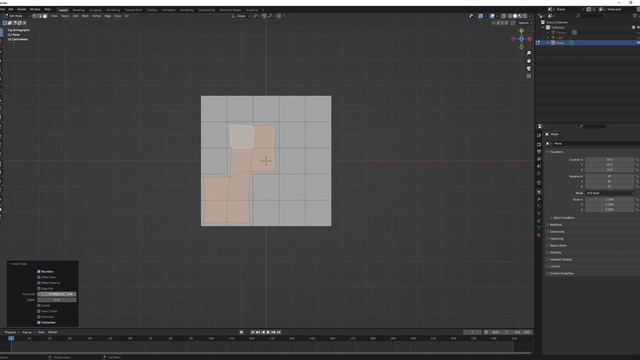Open the Render menu in top bar
The width and height of the screenshot is (640, 360).
[x=21, y=9]
